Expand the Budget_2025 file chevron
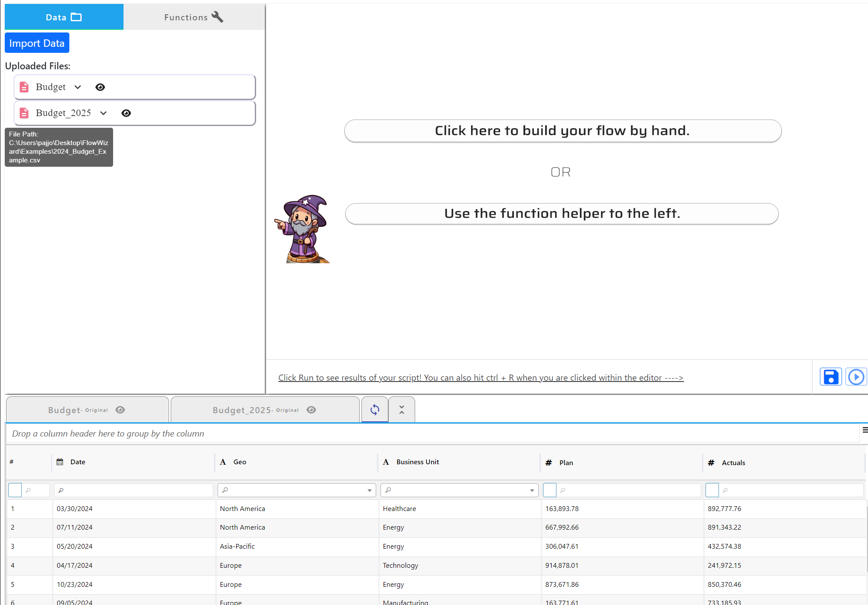The height and width of the screenshot is (605, 868). [x=104, y=113]
